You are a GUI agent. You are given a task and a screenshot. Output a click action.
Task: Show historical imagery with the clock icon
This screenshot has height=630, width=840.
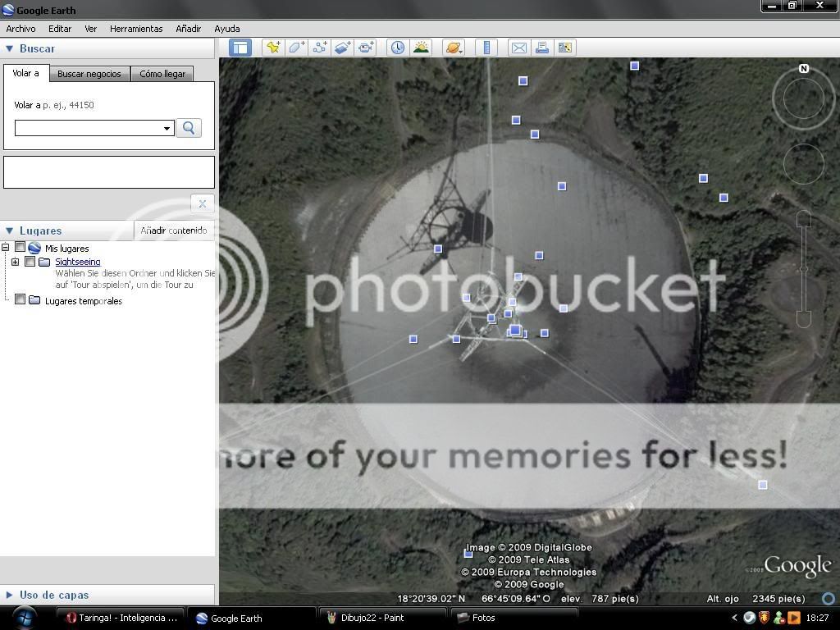coord(398,48)
